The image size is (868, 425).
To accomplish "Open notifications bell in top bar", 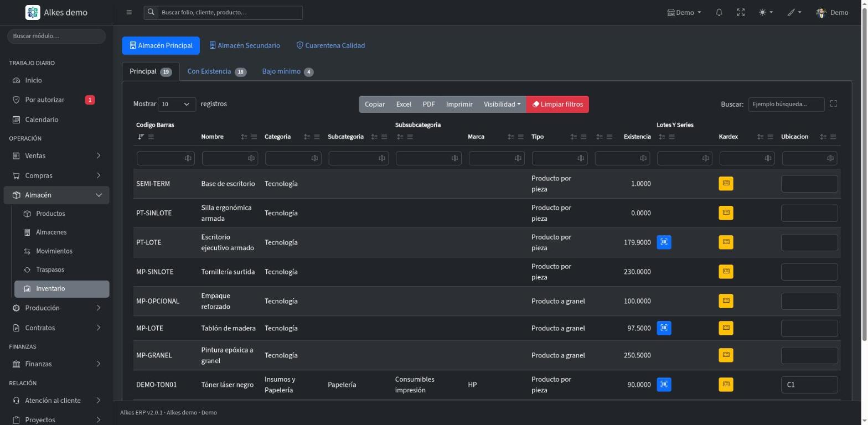I will point(719,12).
